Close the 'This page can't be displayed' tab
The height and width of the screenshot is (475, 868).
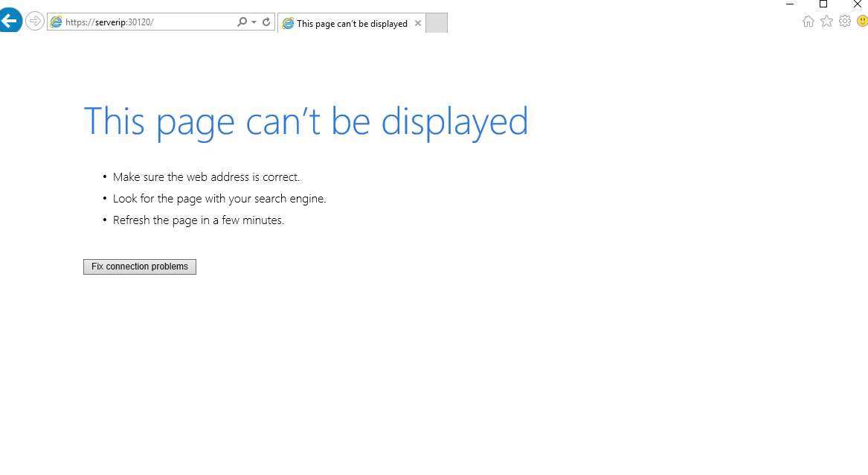418,23
